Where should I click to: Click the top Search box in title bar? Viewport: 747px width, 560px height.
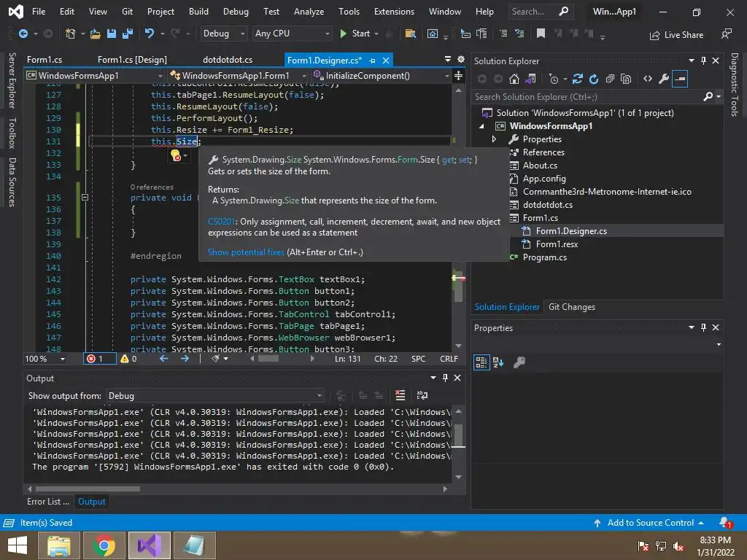click(x=540, y=12)
